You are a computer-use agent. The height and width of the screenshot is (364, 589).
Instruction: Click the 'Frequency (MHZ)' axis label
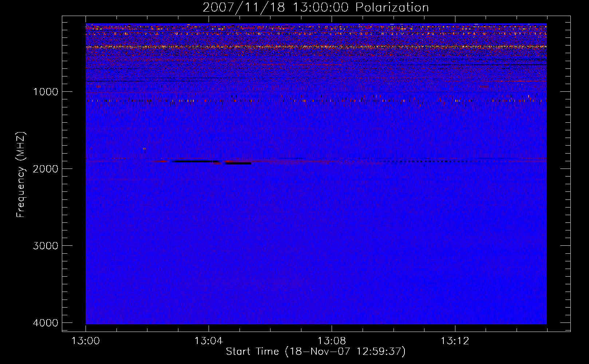(x=21, y=175)
